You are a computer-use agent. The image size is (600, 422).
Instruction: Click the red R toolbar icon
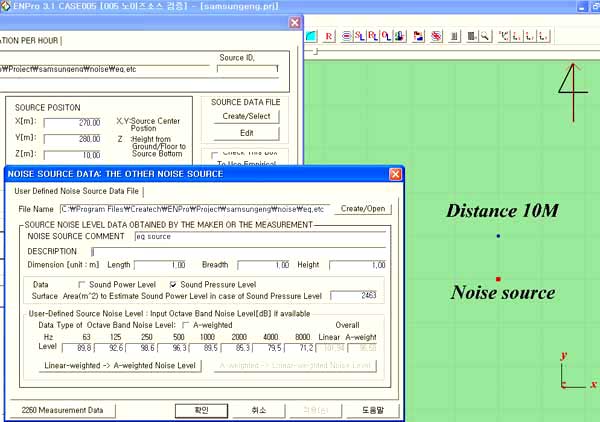click(x=329, y=36)
